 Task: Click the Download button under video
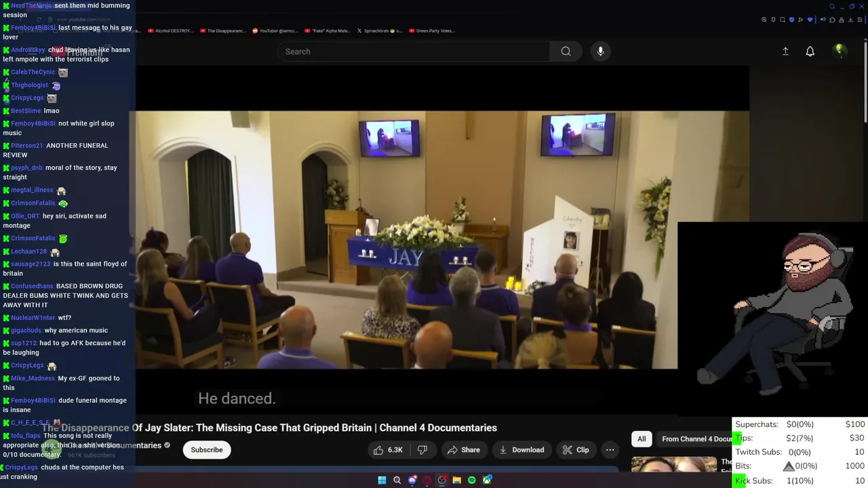[x=521, y=450]
